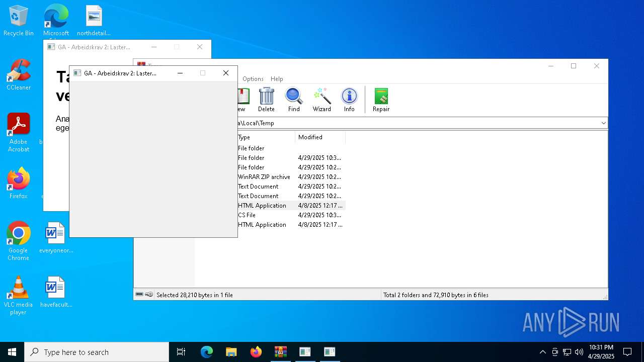
Task: Minimize the front GA - Arbeidskrav 2 window
Action: point(180,73)
